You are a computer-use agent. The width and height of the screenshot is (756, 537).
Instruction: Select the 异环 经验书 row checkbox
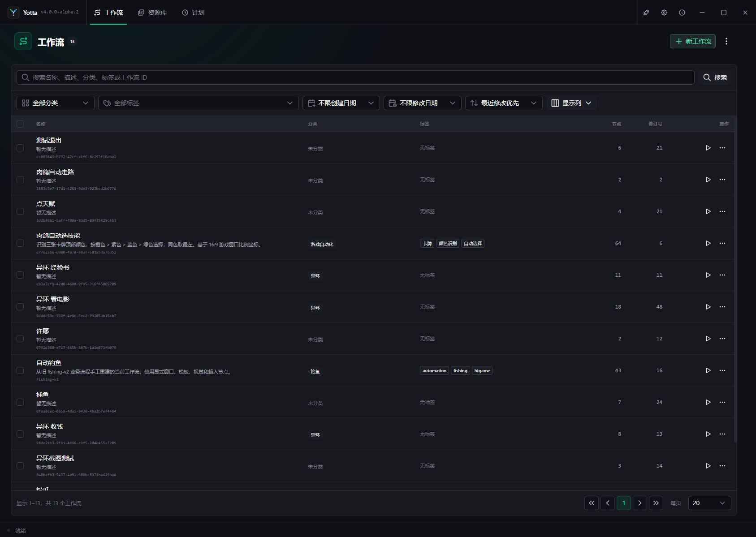click(20, 275)
